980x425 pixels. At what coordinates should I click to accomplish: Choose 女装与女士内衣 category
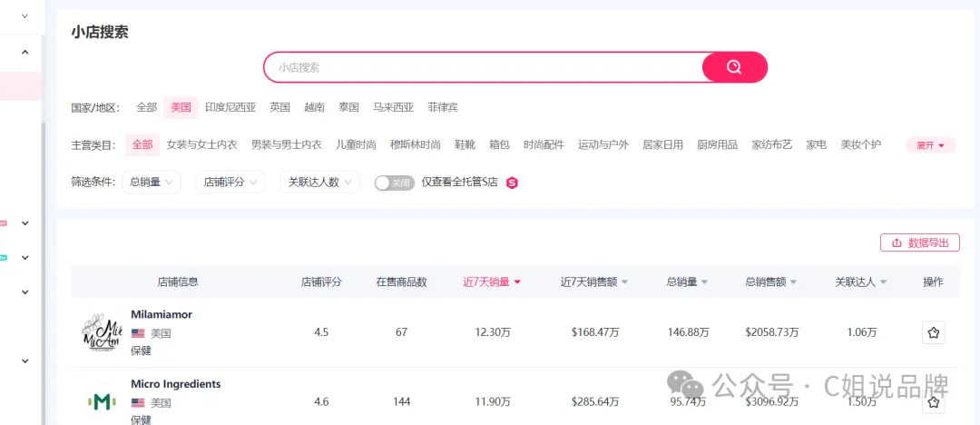point(201,145)
